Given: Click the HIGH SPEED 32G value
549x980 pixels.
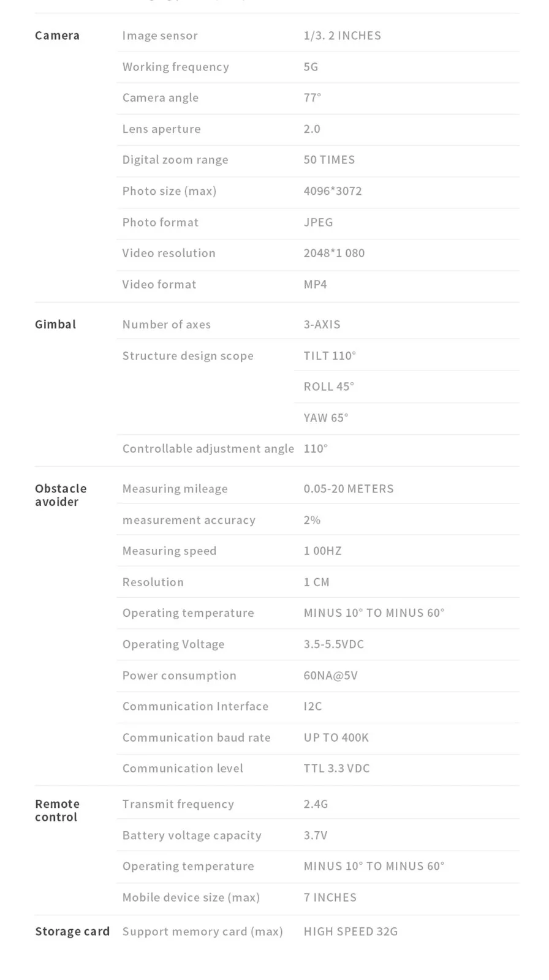Looking at the screenshot, I should (x=350, y=932).
